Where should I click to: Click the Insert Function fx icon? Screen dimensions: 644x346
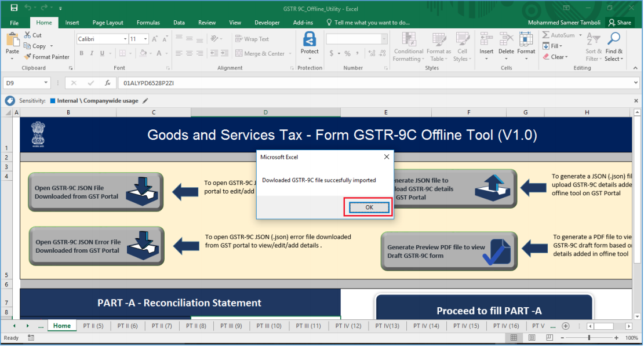point(108,83)
